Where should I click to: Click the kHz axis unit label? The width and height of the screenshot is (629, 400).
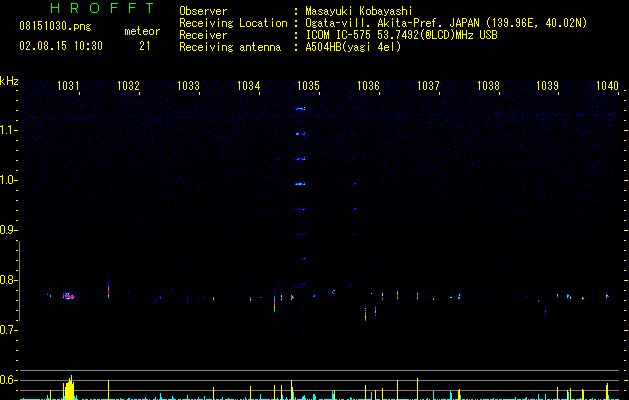pyautogui.click(x=9, y=81)
